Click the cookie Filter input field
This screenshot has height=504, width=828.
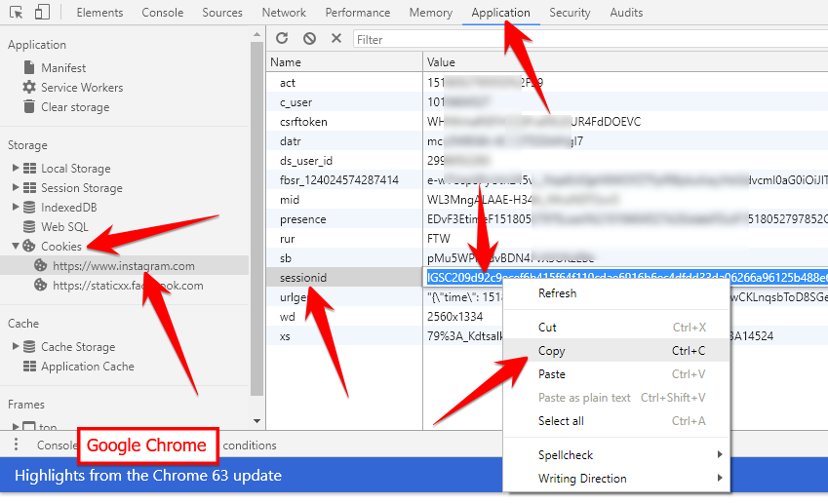point(585,40)
